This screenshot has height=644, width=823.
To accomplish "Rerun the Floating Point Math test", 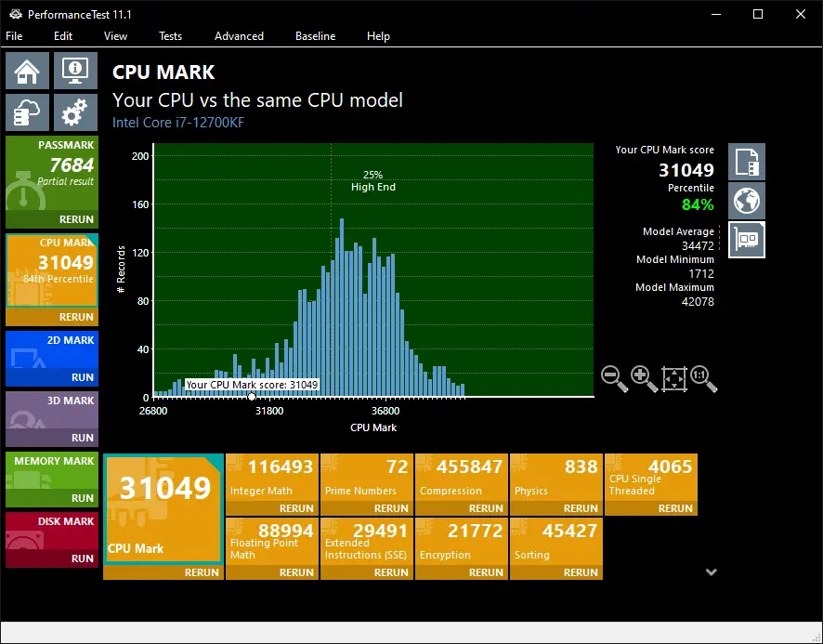I will point(296,572).
